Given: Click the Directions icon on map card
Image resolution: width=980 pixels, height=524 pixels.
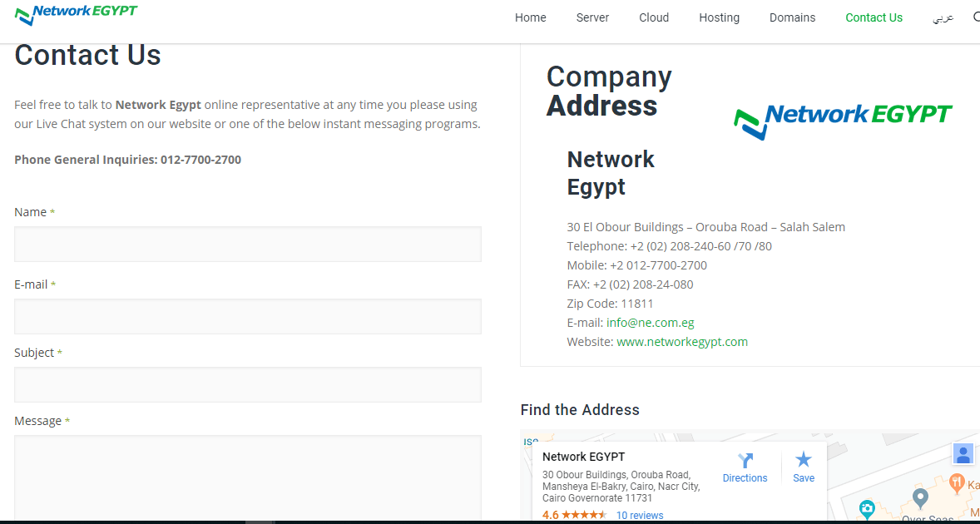Looking at the screenshot, I should point(745,461).
